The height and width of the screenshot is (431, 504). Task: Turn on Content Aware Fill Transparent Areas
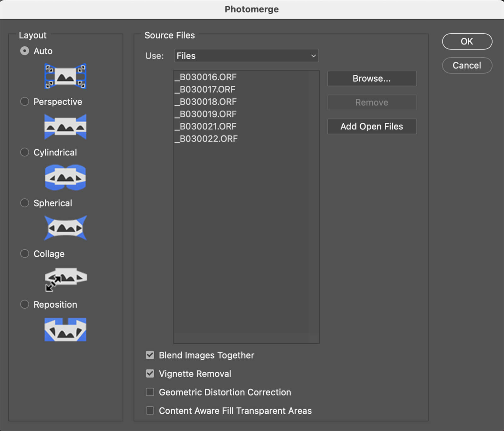150,411
